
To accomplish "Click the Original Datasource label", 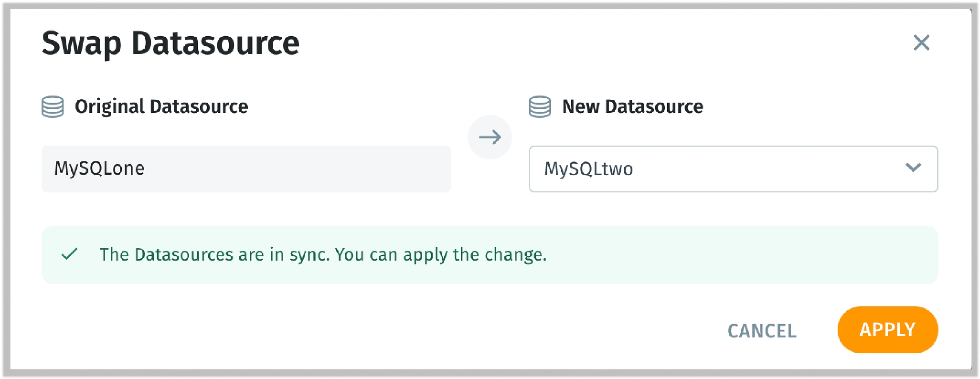I will 161,106.
